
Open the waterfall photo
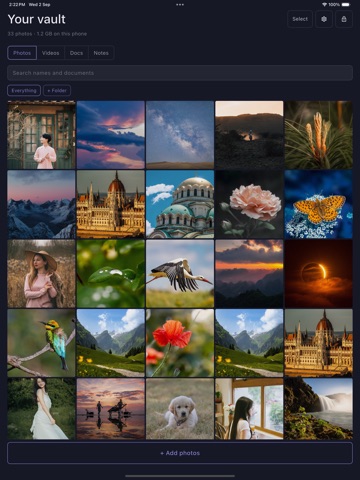[319, 409]
